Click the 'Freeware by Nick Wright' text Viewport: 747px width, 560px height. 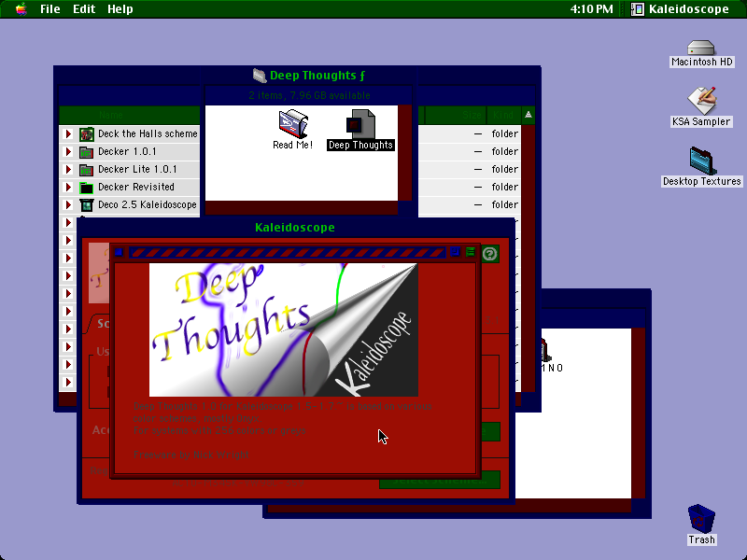[x=191, y=455]
